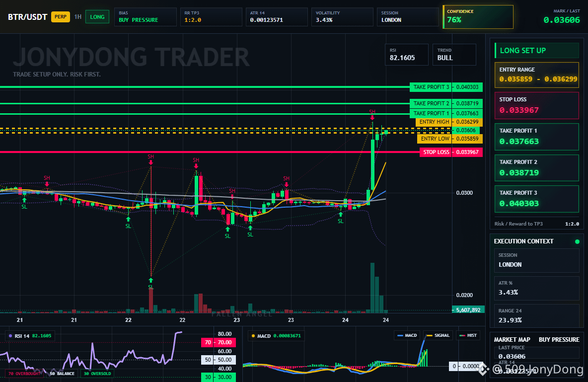The height and width of the screenshot is (382, 588).
Task: Select the ATR % 3.43% card
Action: 537,288
